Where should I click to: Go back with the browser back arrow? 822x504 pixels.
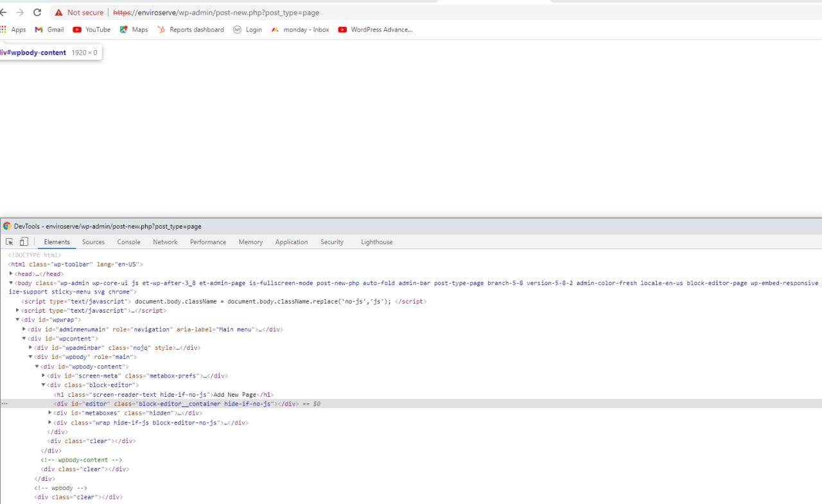[3, 12]
